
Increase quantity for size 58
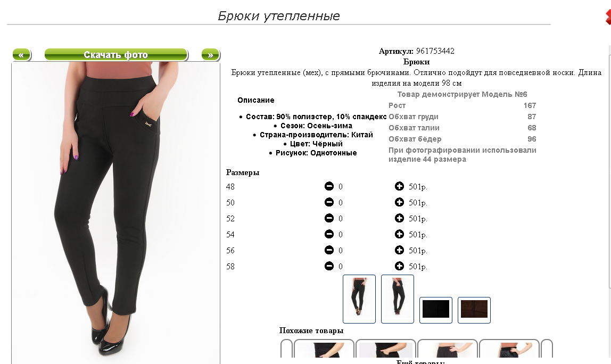pyautogui.click(x=399, y=266)
